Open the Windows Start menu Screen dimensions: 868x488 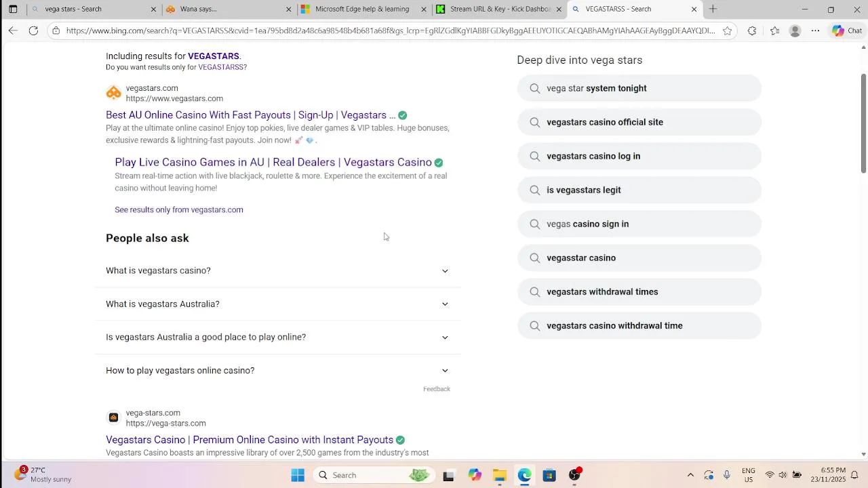(x=298, y=475)
